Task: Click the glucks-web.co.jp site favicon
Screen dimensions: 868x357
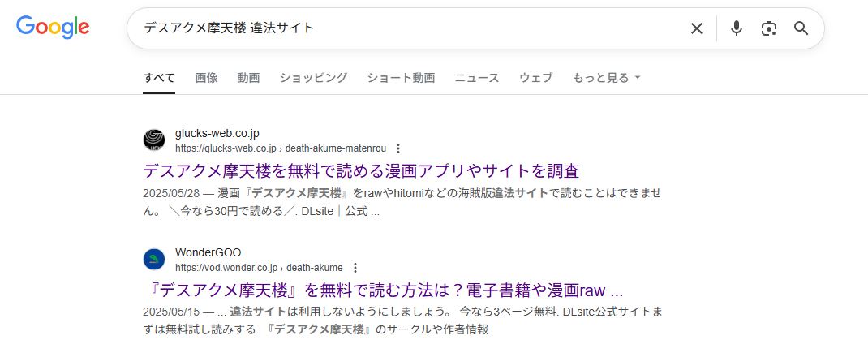Action: pos(154,140)
